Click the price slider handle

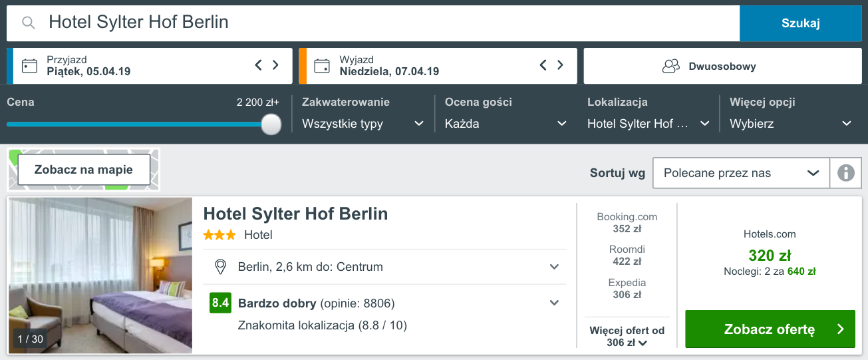(x=271, y=124)
